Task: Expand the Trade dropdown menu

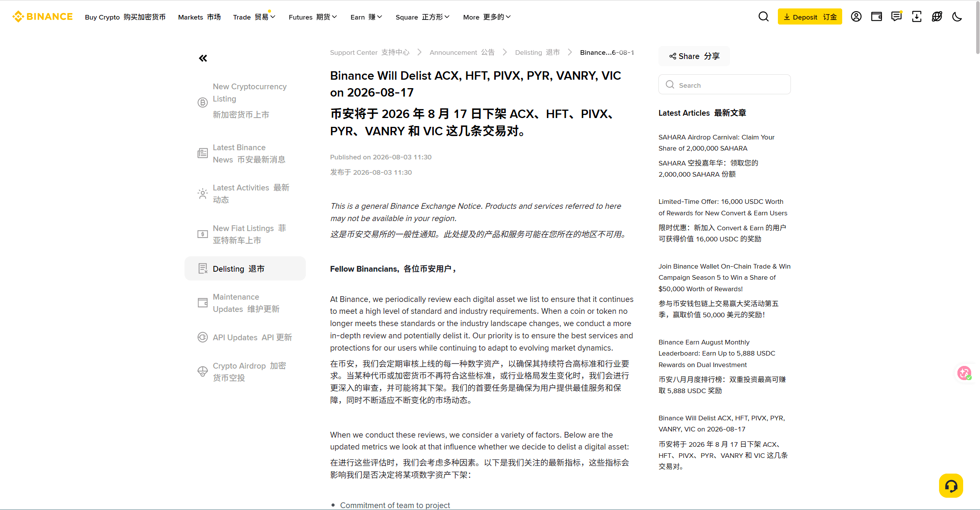Action: [x=254, y=17]
